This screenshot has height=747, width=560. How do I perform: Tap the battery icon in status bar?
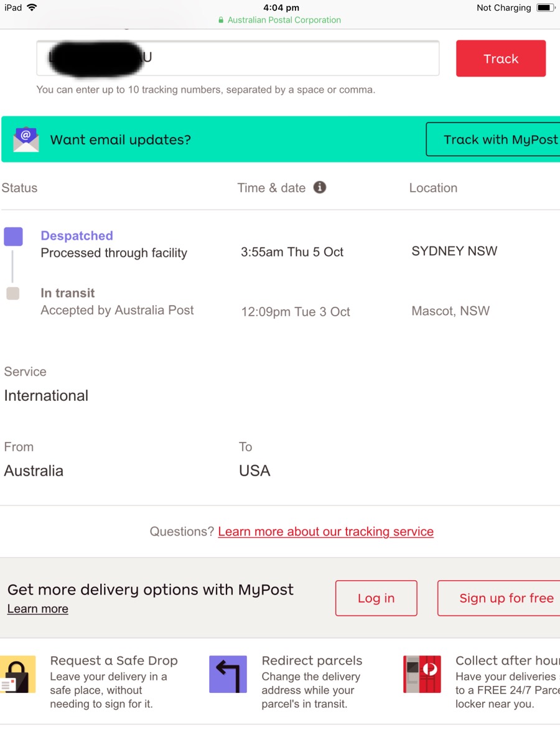pos(545,8)
